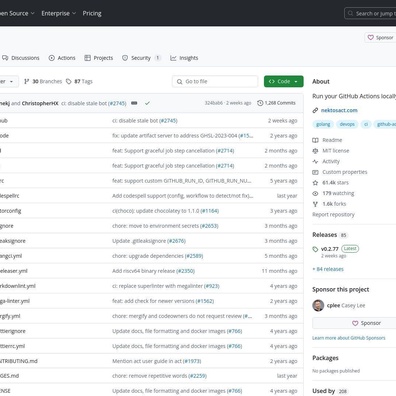
Task: Open the Activity link
Action: pos(331,161)
